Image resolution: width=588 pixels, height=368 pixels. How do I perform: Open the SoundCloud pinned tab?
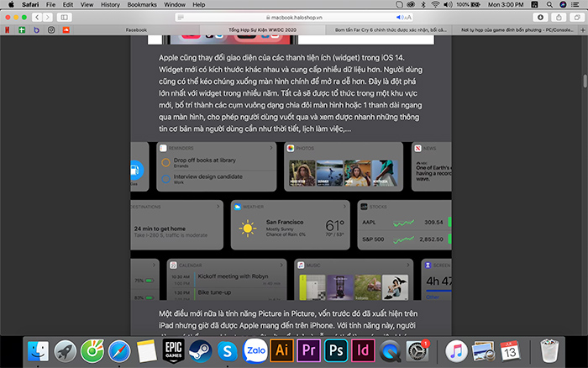[x=66, y=29]
